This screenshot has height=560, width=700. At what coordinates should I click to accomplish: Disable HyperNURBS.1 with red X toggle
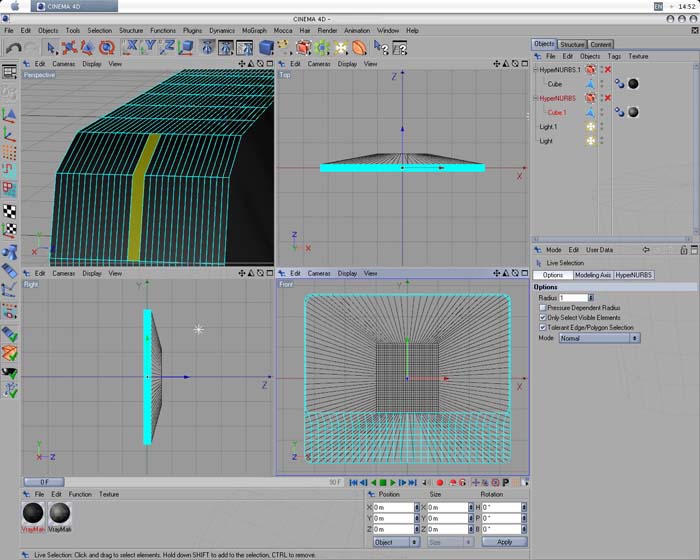click(x=608, y=70)
